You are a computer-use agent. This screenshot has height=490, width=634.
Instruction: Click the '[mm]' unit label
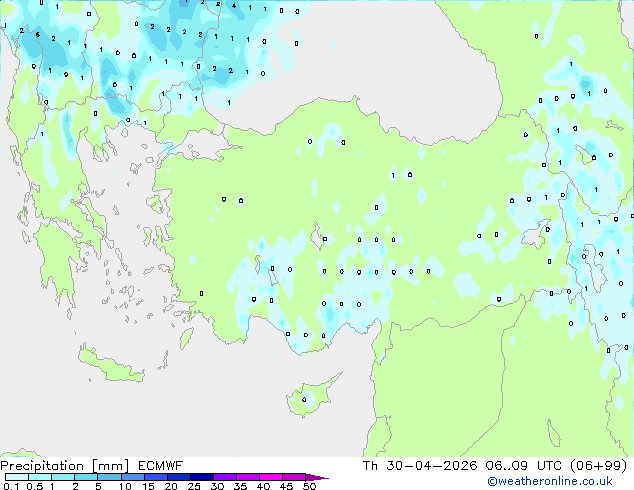[x=110, y=466]
